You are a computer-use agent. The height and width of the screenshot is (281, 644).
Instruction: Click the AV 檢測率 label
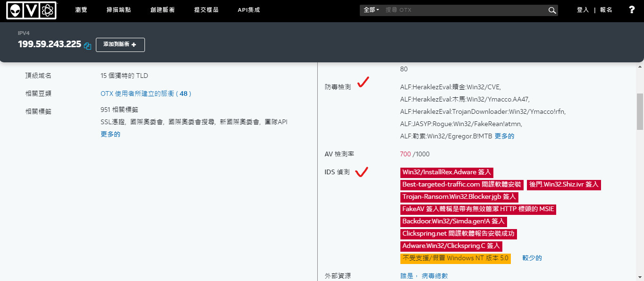click(339, 154)
